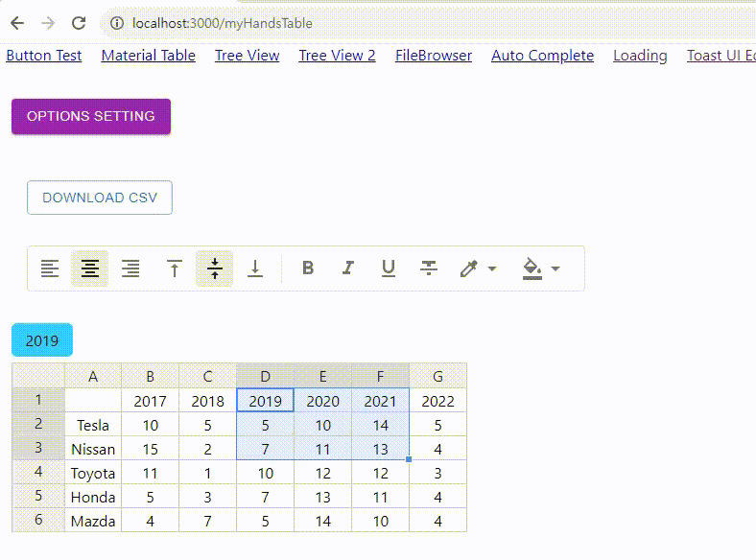This screenshot has width=756, height=560.
Task: Click the table corner select-all cell
Action: coord(38,376)
